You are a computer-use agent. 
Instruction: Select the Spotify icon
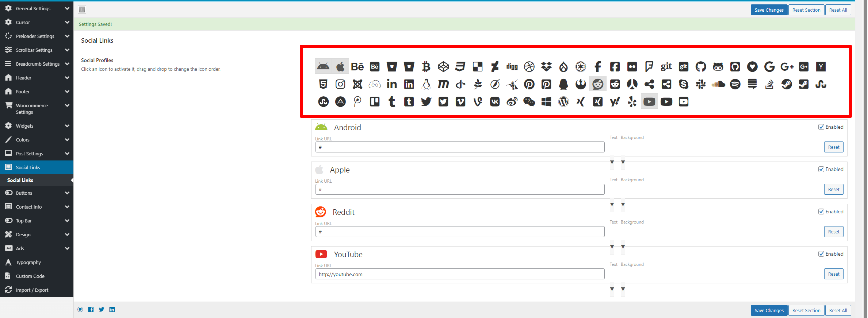pos(735,84)
